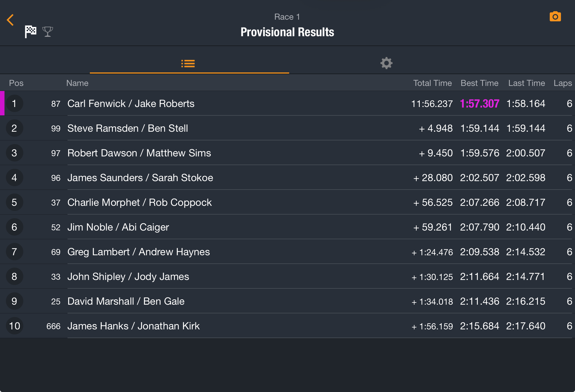The width and height of the screenshot is (575, 392).
Task: Select Jim Noble / Abi Caiger row
Action: click(287, 227)
